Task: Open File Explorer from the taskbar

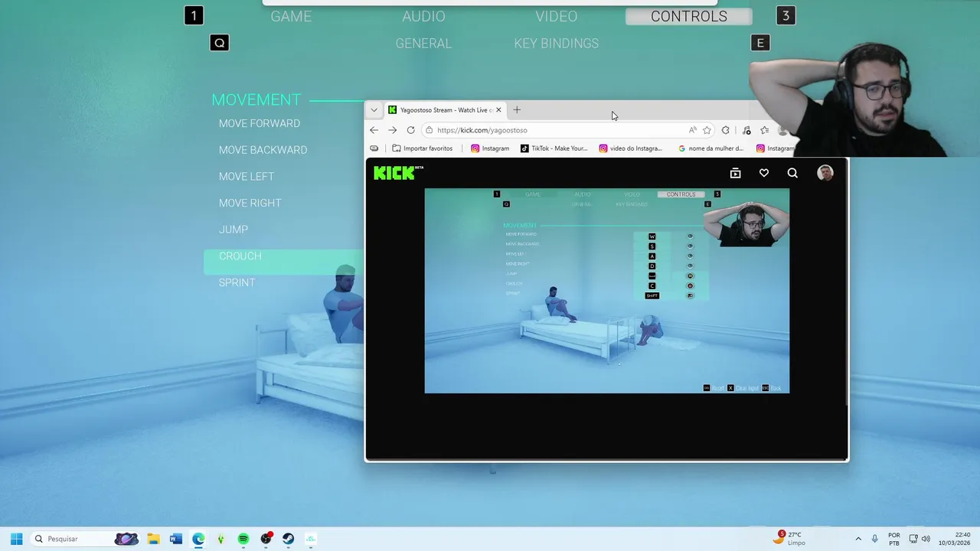Action: click(153, 539)
